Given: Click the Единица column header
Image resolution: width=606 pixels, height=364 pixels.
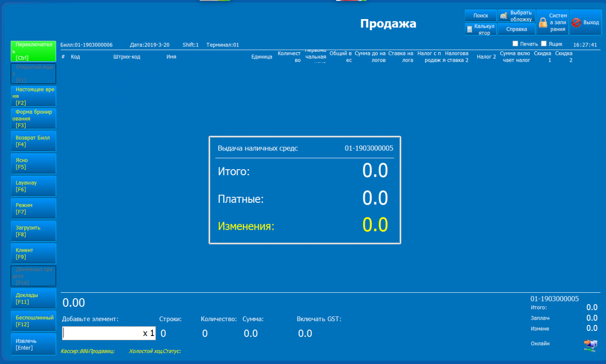Looking at the screenshot, I should point(262,57).
